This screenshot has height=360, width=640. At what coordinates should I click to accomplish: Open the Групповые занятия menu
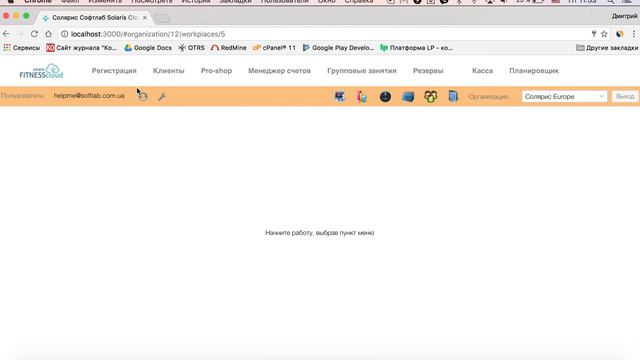point(362,71)
